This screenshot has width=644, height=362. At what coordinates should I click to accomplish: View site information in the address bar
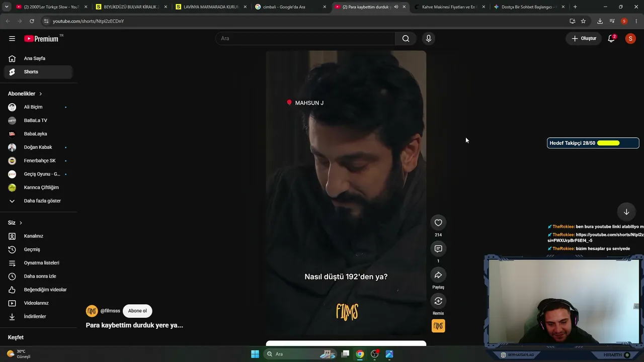pyautogui.click(x=46, y=21)
